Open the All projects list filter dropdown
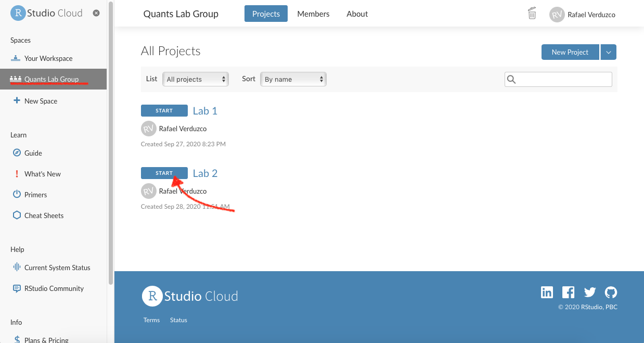The image size is (644, 343). pyautogui.click(x=196, y=79)
